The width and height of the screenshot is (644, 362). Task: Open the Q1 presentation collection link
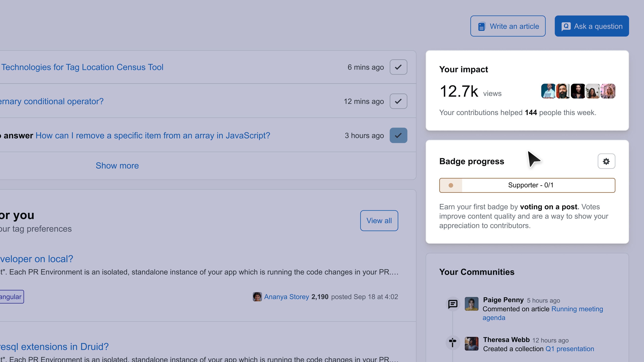(570, 349)
